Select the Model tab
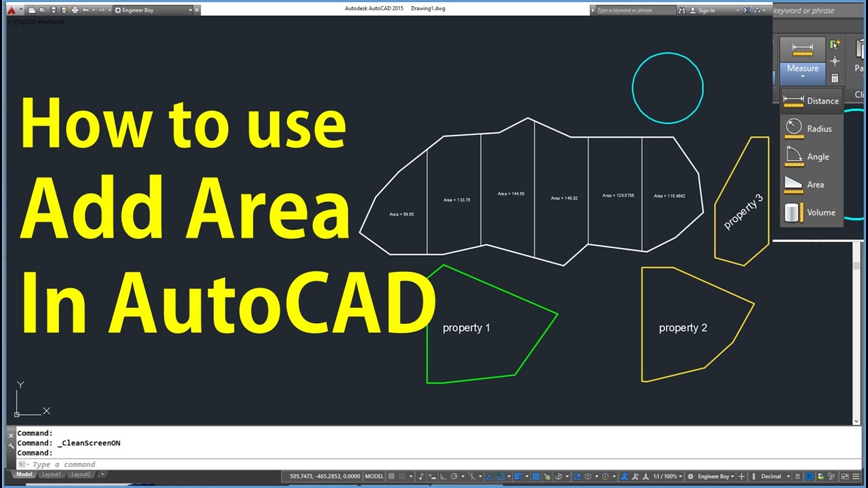Image resolution: width=868 pixels, height=488 pixels. coord(24,474)
